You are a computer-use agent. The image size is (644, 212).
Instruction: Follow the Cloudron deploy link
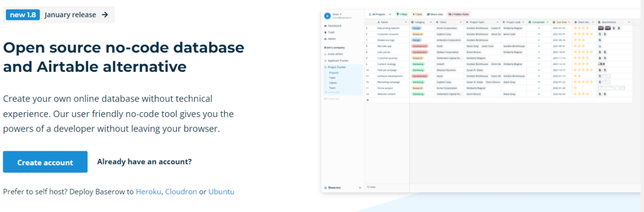181,192
